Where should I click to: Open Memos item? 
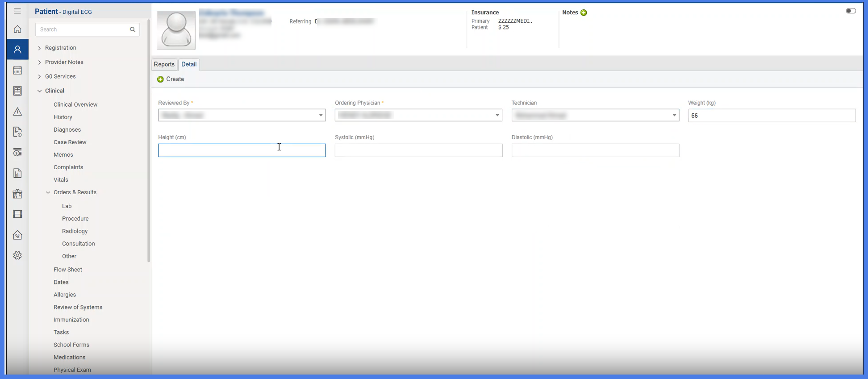tap(63, 154)
